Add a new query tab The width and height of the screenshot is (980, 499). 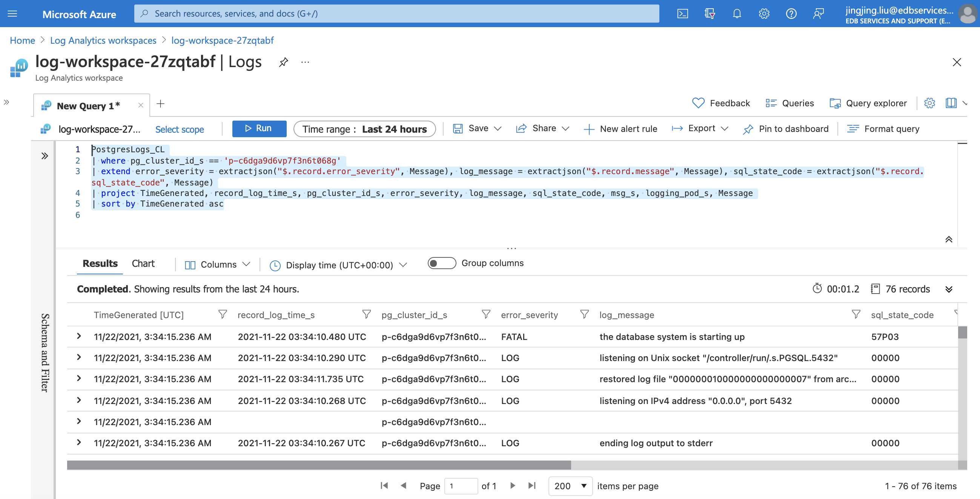coord(161,104)
